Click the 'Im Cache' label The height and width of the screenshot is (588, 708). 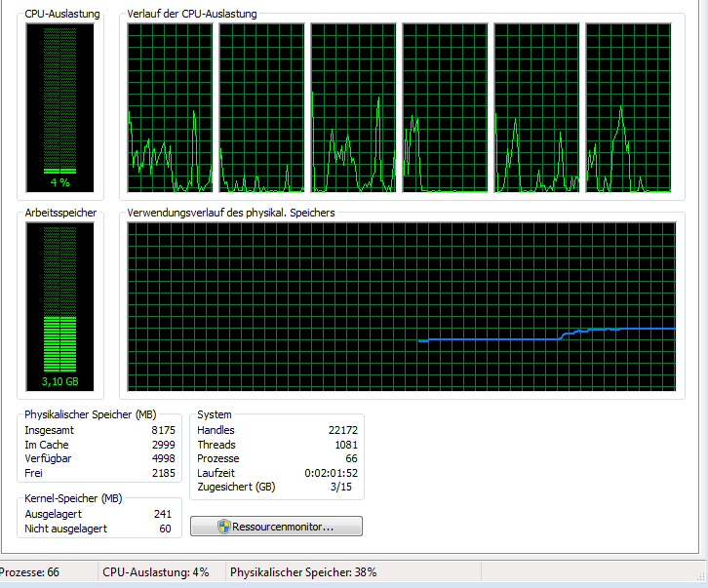pyautogui.click(x=47, y=445)
